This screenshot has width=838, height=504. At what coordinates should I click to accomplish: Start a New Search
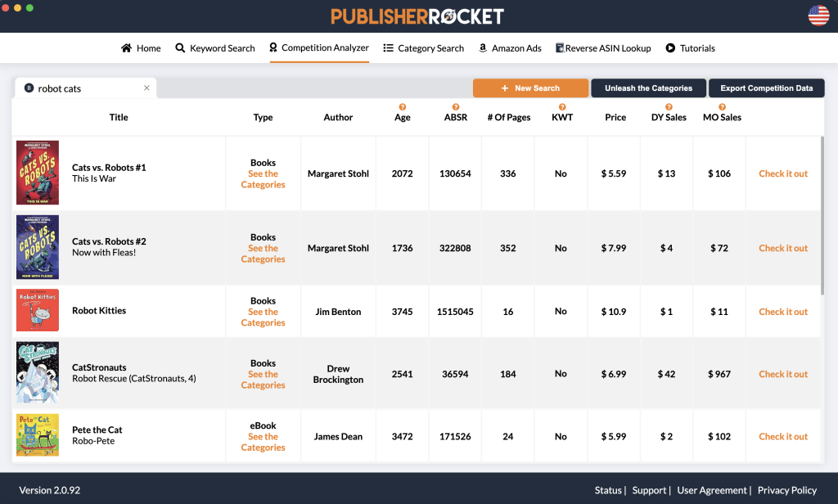(x=530, y=88)
